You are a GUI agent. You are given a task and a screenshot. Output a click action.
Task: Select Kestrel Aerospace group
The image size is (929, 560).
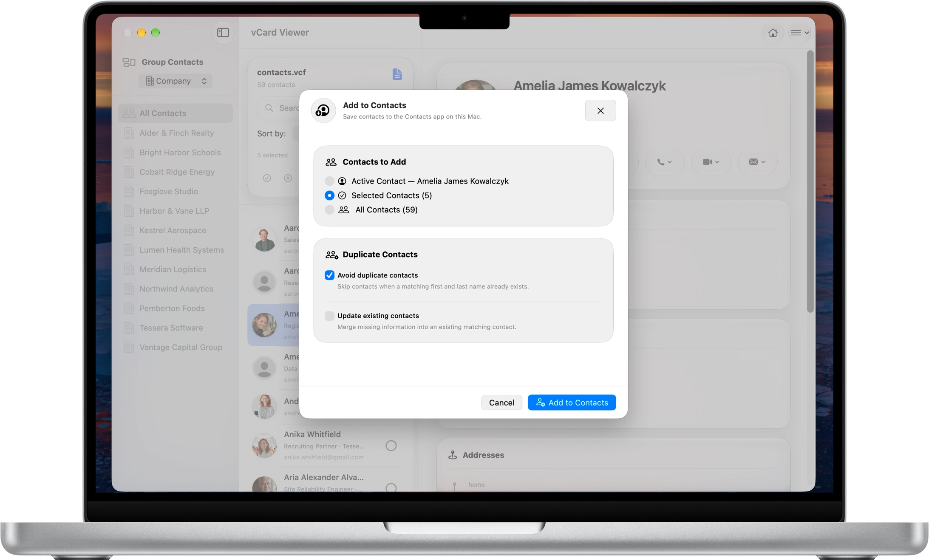click(175, 231)
